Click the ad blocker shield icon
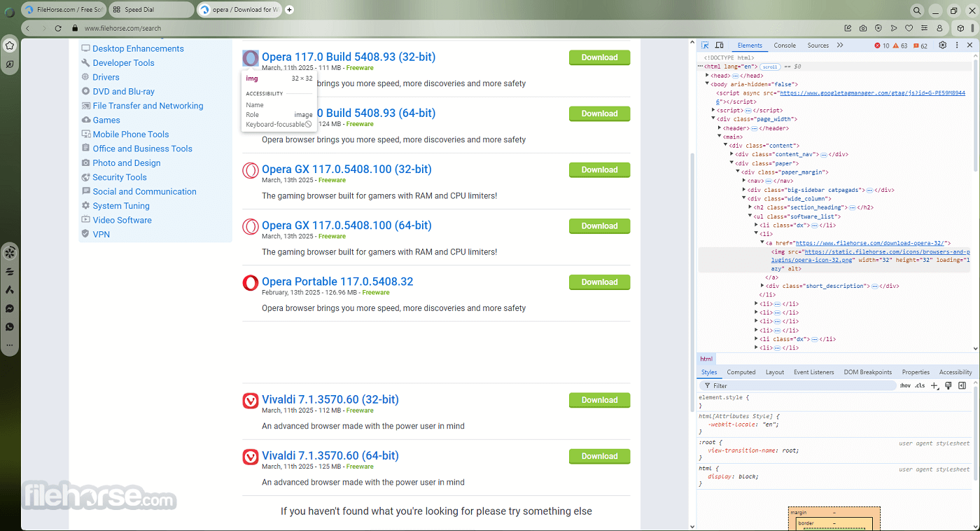Viewport: 980px width, 531px height. click(878, 28)
